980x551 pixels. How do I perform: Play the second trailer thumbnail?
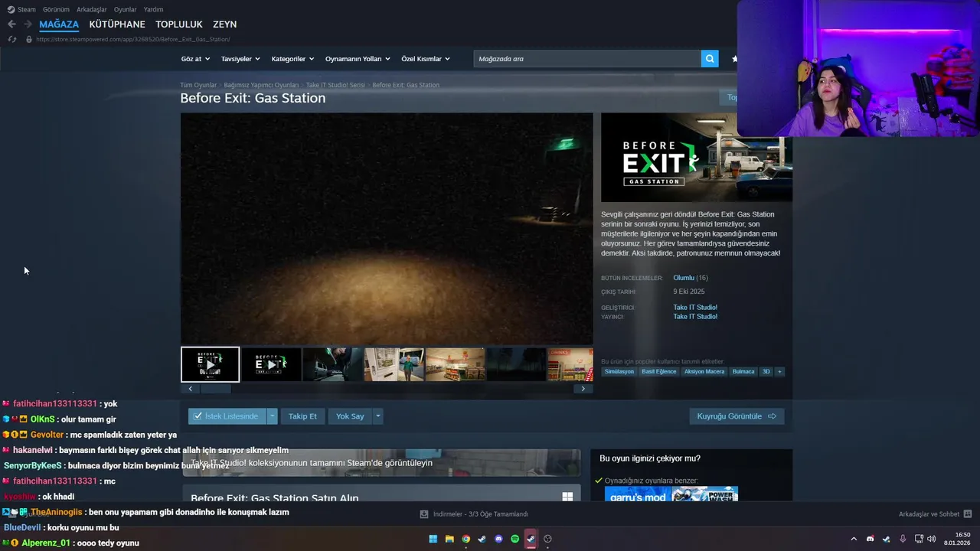coord(271,364)
